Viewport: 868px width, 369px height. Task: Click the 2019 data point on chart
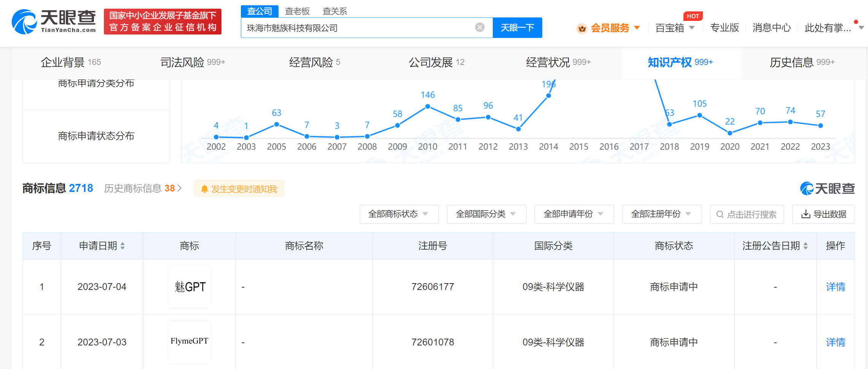click(x=699, y=115)
